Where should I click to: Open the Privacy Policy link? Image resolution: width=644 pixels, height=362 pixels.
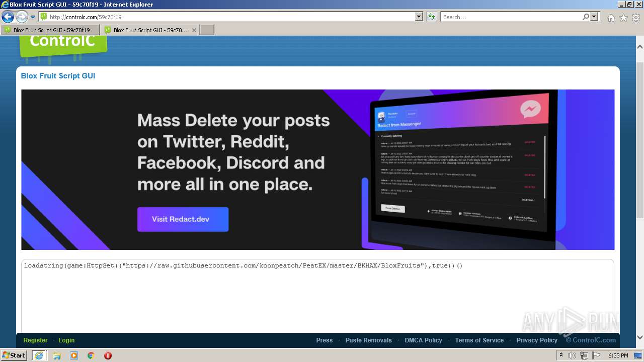coord(537,340)
